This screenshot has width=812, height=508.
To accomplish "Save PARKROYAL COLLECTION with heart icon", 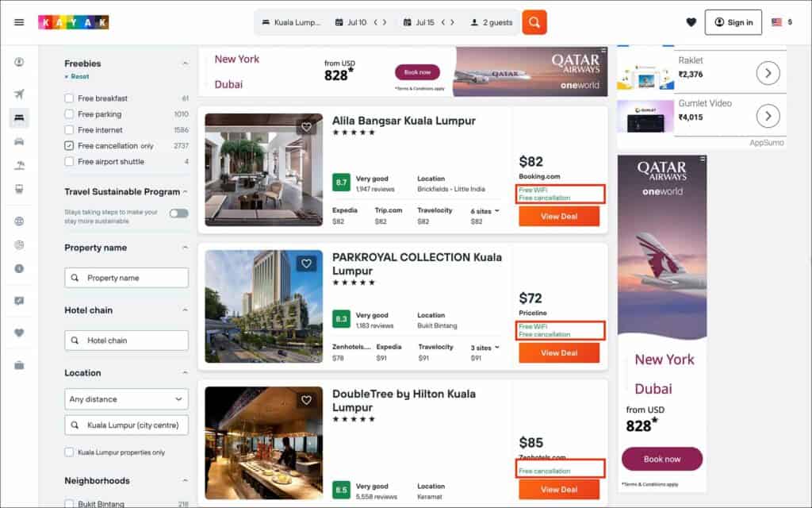I will [x=307, y=264].
